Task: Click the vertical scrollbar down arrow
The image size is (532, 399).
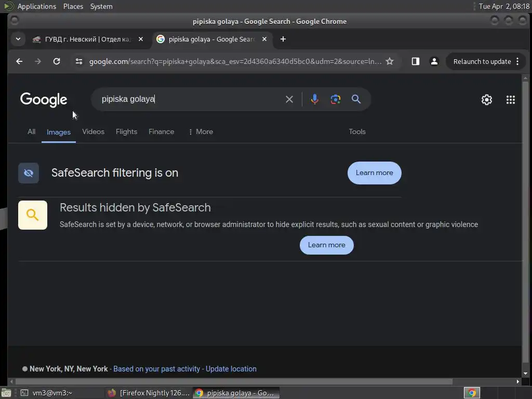Action: 526,373
